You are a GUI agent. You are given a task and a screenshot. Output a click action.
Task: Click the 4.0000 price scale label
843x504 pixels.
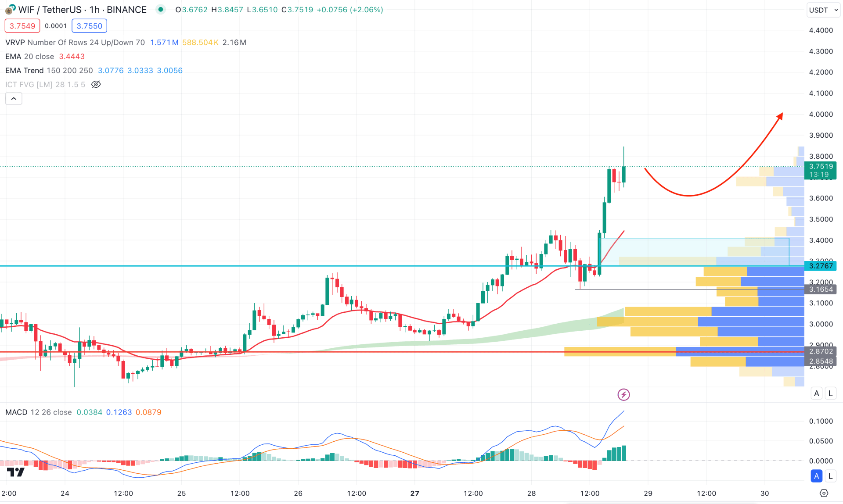(821, 114)
